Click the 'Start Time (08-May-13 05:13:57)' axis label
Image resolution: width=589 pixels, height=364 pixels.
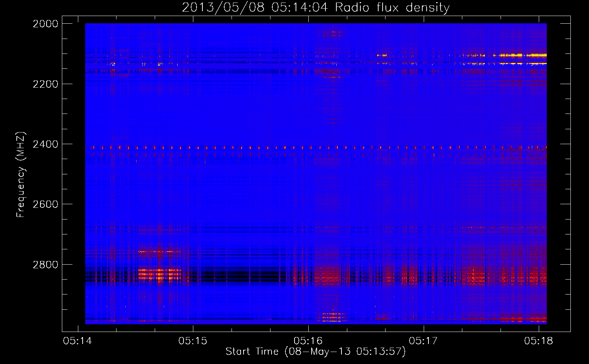pos(315,352)
